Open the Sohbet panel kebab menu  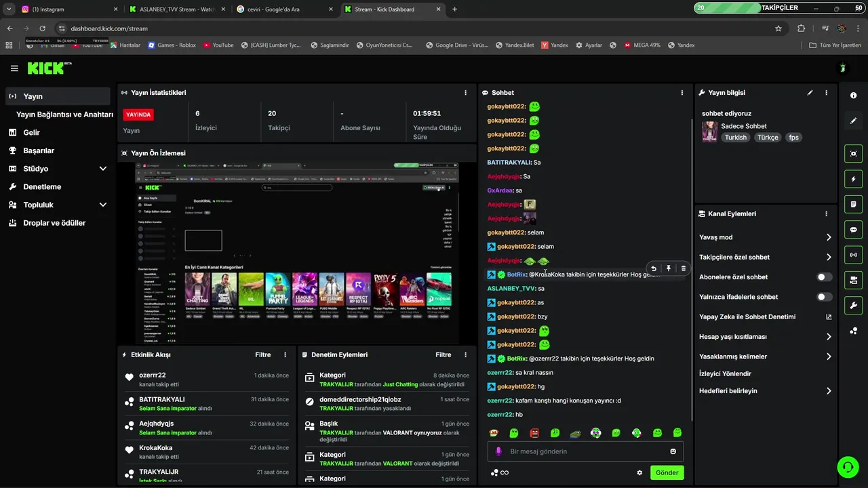pyautogui.click(x=682, y=93)
